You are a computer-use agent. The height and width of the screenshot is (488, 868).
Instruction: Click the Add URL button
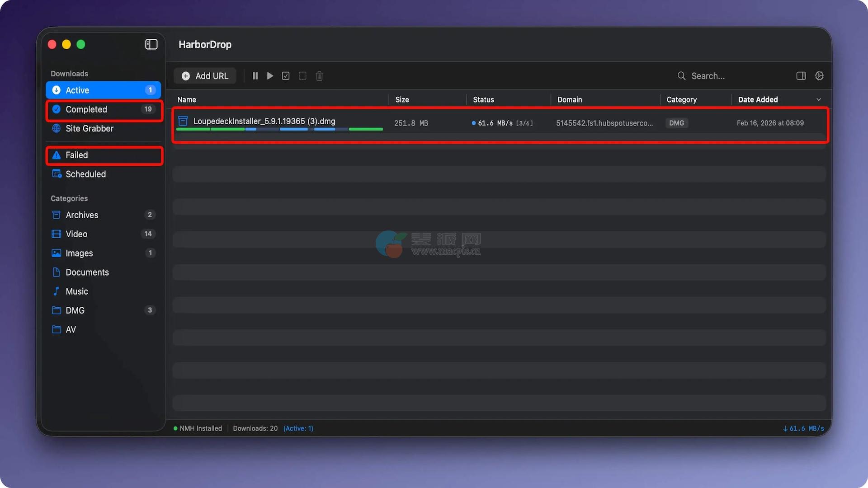pyautogui.click(x=205, y=76)
